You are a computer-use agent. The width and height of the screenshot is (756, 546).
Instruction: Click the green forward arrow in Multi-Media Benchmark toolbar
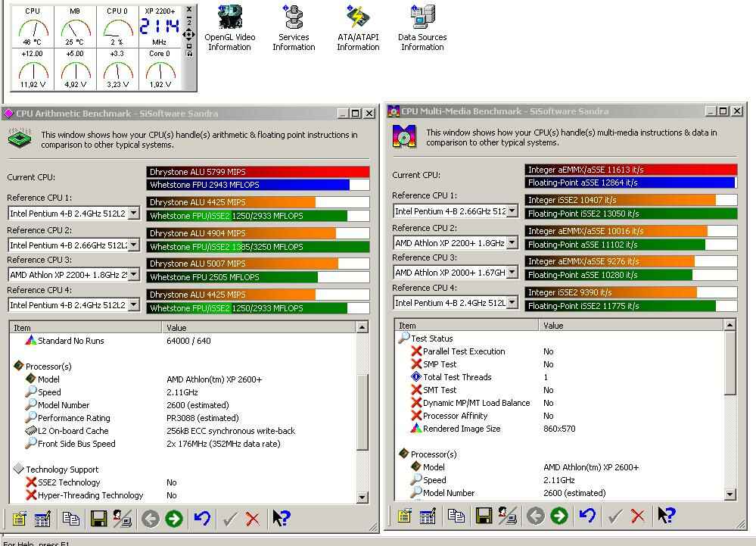[559, 516]
